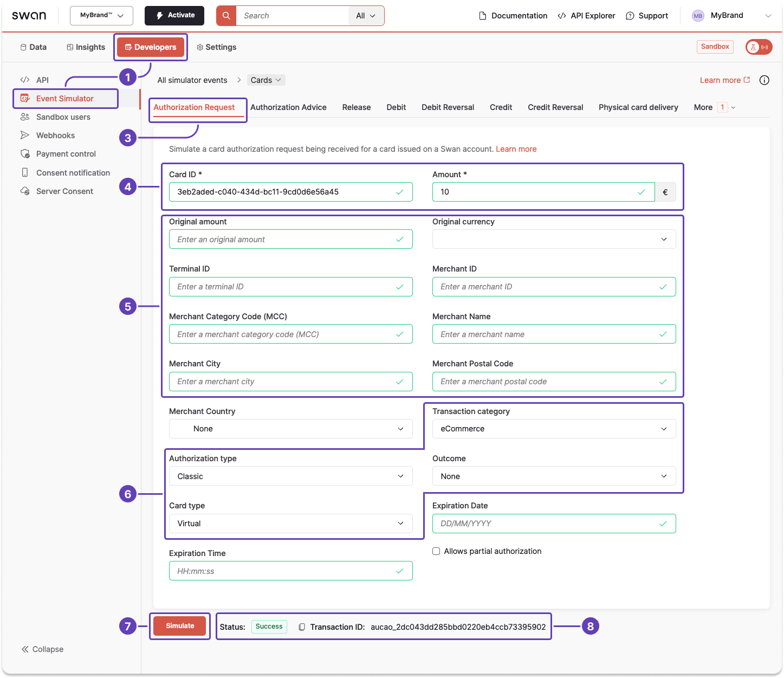
Task: Open the Settings menu
Action: tap(216, 47)
